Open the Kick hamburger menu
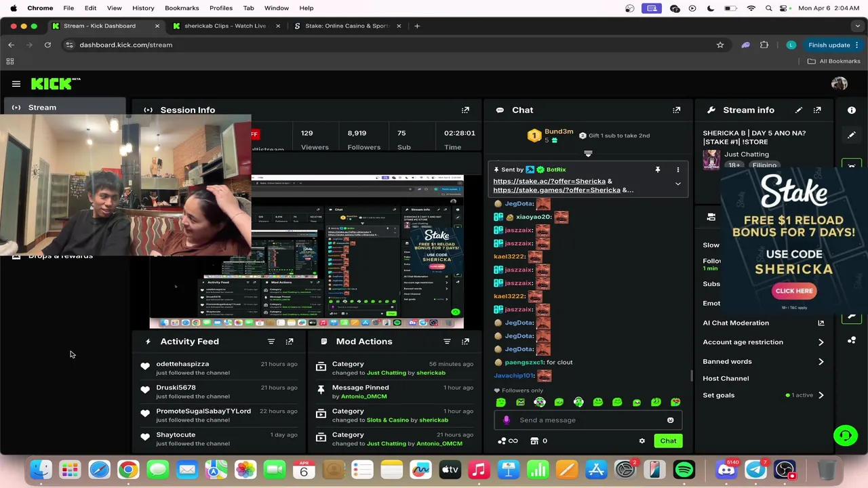 click(x=16, y=84)
